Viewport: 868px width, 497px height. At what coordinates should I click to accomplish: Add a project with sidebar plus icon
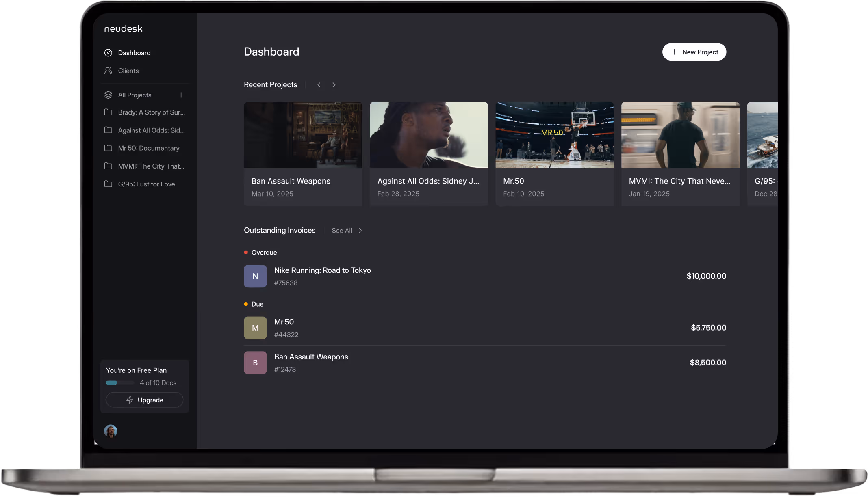(x=181, y=95)
